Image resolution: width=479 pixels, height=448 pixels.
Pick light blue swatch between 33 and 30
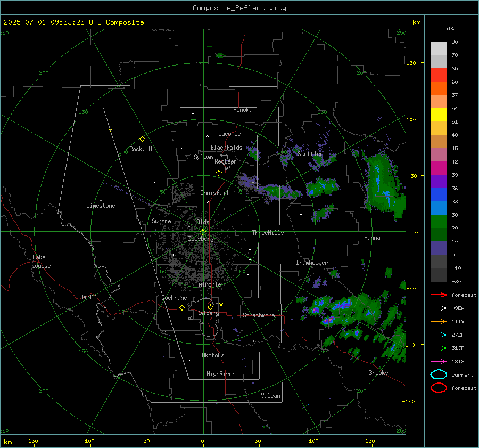pyautogui.click(x=439, y=208)
